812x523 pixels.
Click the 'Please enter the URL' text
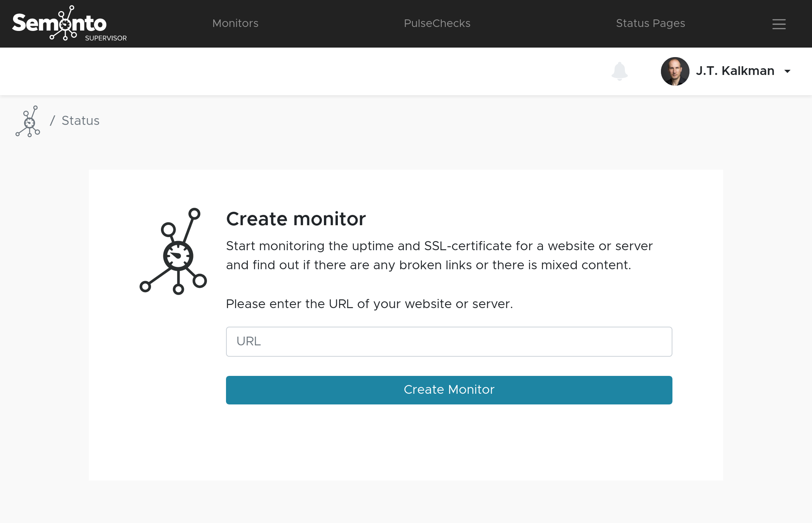[369, 304]
